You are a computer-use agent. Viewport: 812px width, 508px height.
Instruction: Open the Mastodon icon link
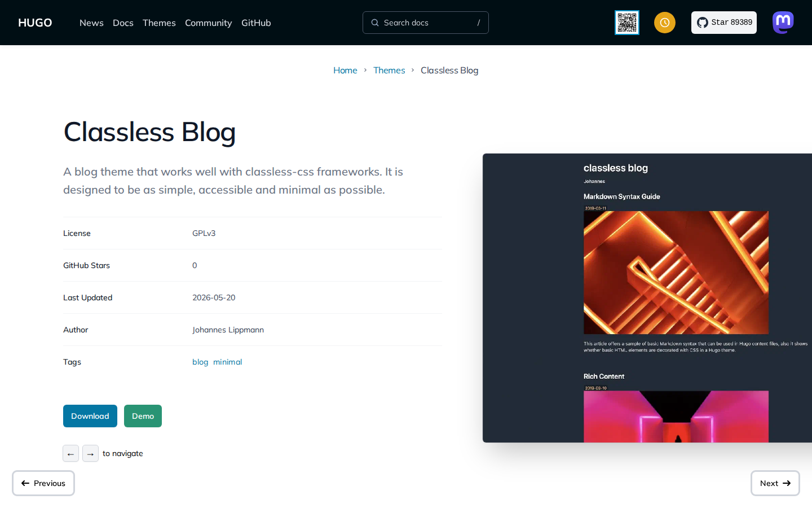[783, 23]
